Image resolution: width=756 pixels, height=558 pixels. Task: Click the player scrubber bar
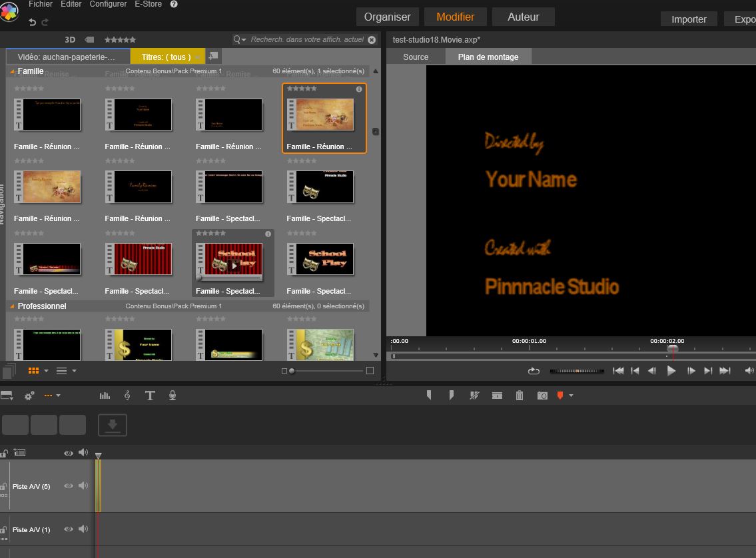tap(573, 356)
